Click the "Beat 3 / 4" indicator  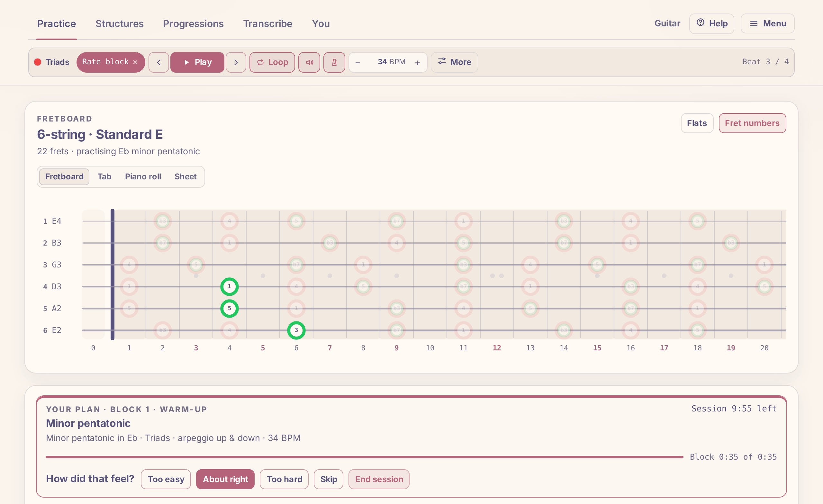click(x=765, y=62)
